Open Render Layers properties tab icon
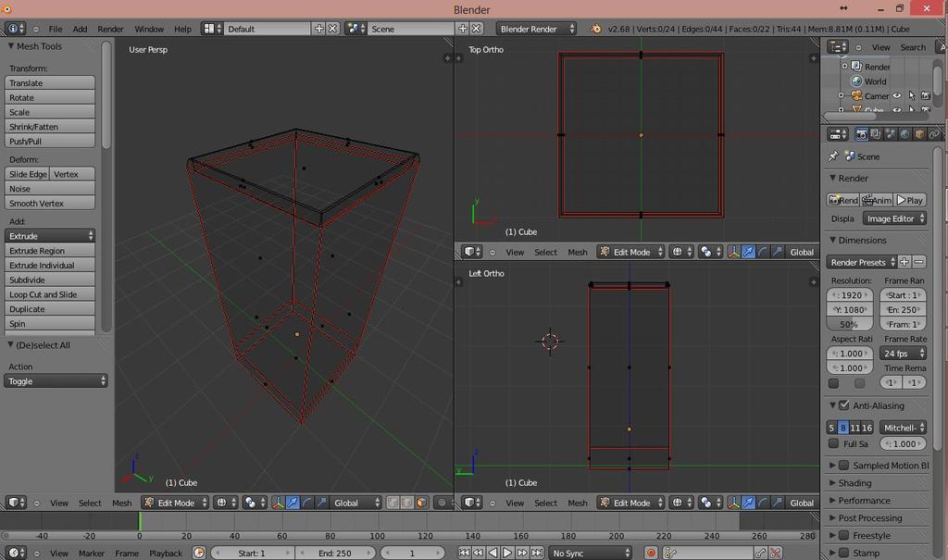Viewport: 948px width, 560px height. 876,133
